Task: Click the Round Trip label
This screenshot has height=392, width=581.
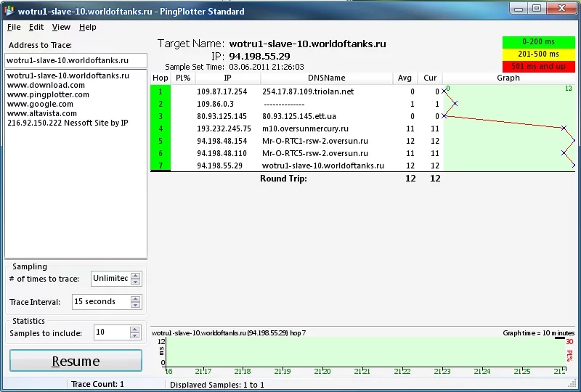Action: point(283,179)
